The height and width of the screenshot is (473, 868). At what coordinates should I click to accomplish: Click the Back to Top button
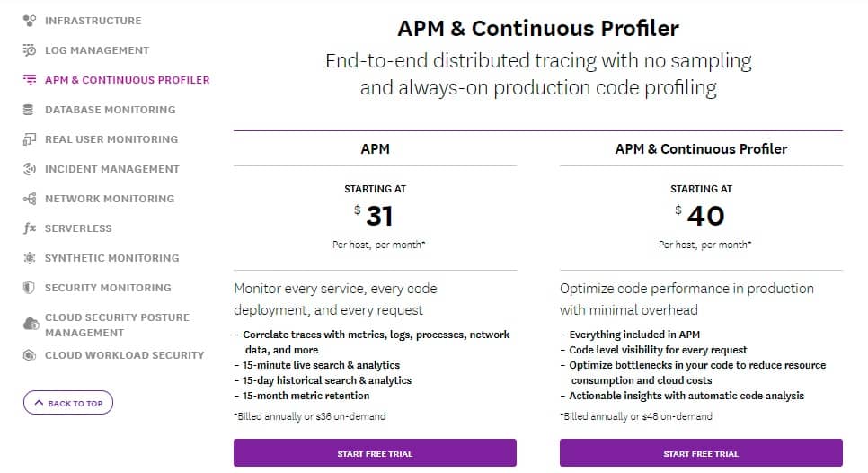pos(68,403)
